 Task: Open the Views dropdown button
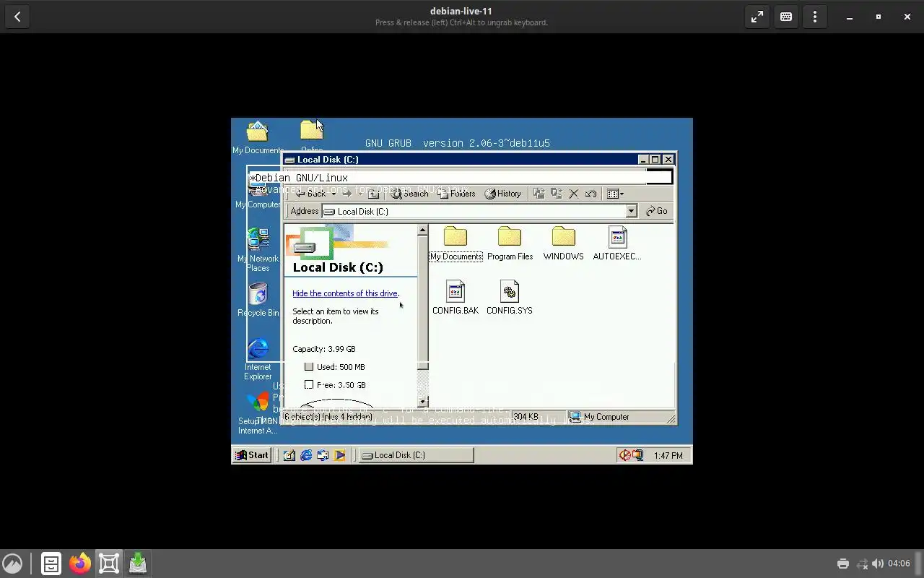tap(615, 194)
